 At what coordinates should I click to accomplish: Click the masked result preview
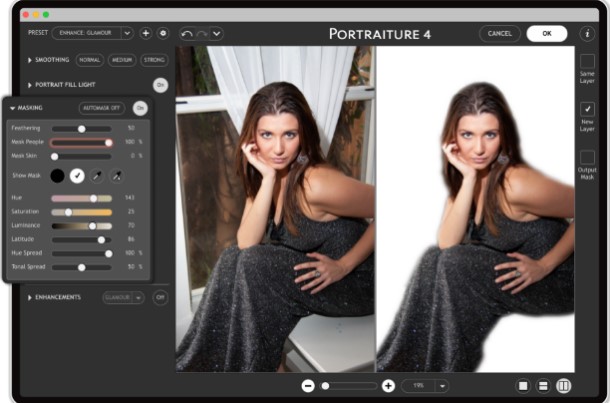(475, 209)
